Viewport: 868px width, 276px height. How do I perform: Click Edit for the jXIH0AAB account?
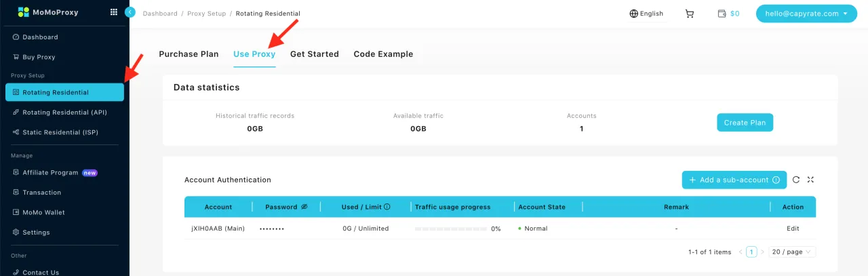click(793, 229)
